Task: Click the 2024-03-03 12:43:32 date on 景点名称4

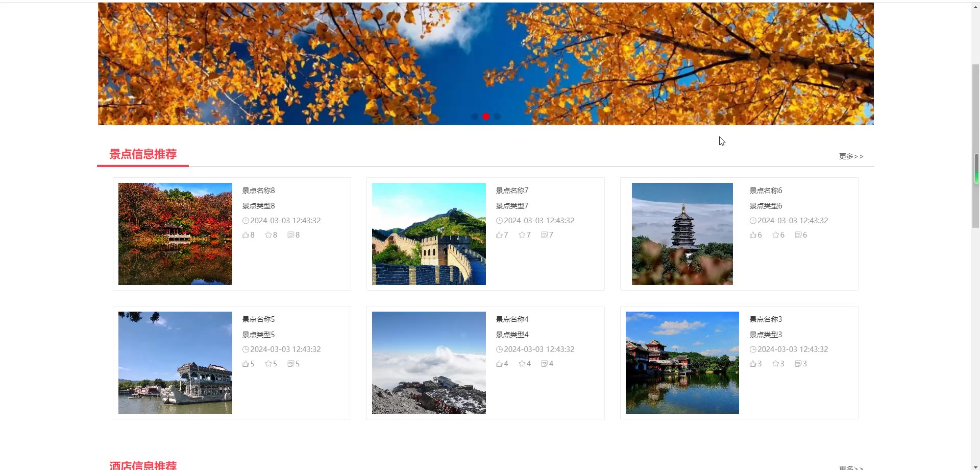Action: 539,349
